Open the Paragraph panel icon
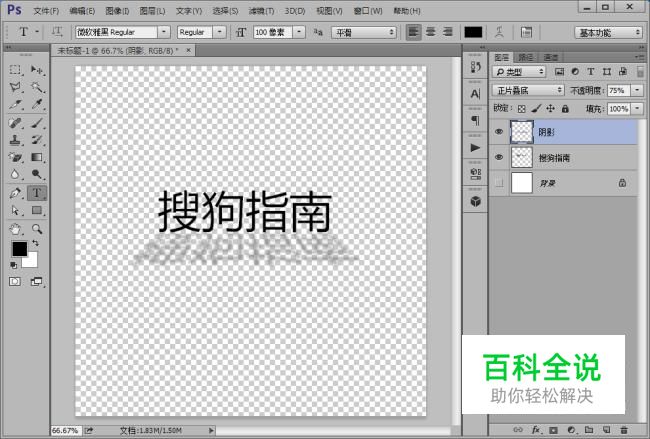 pyautogui.click(x=475, y=121)
